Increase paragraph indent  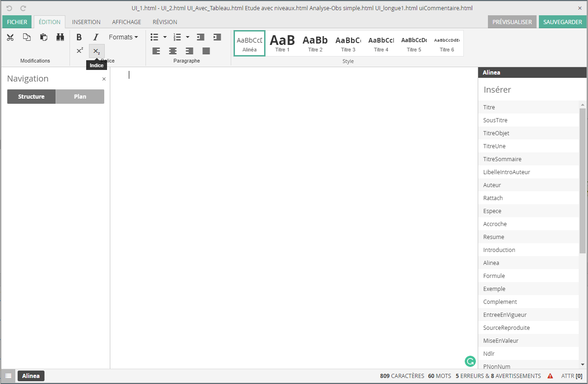217,37
